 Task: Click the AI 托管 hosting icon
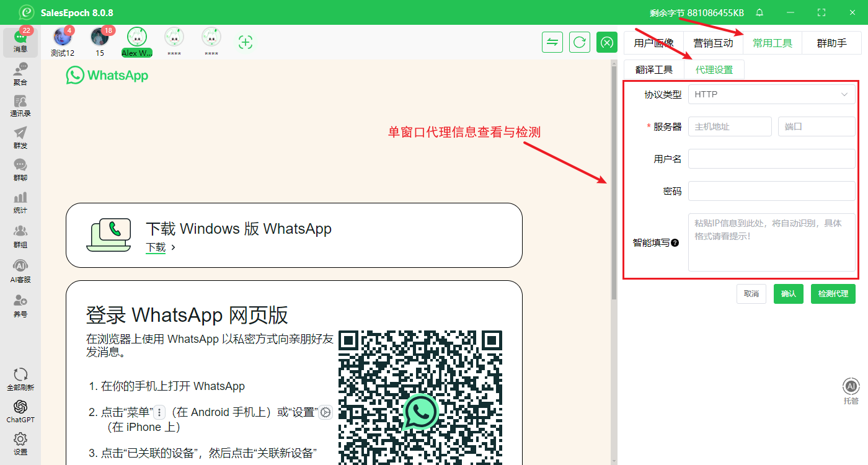coord(851,391)
